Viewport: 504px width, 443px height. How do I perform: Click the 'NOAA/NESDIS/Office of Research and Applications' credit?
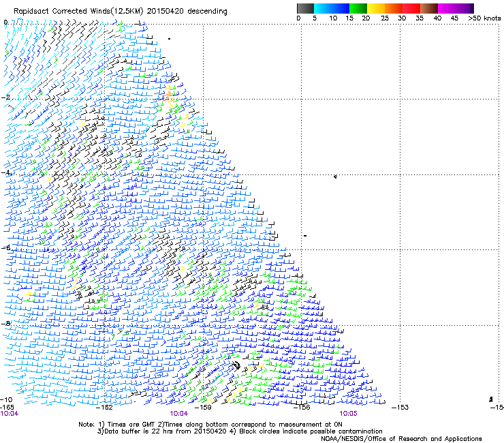coord(401,439)
